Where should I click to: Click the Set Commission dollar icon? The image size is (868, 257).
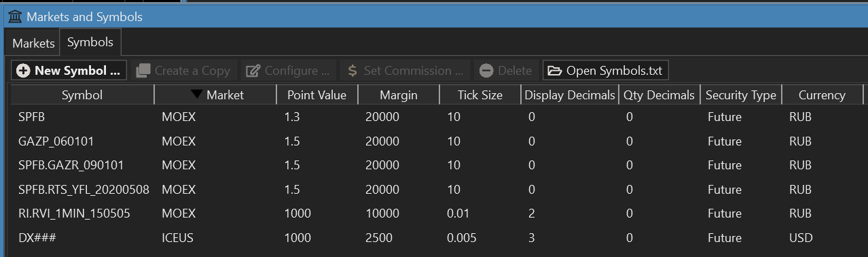[x=352, y=71]
